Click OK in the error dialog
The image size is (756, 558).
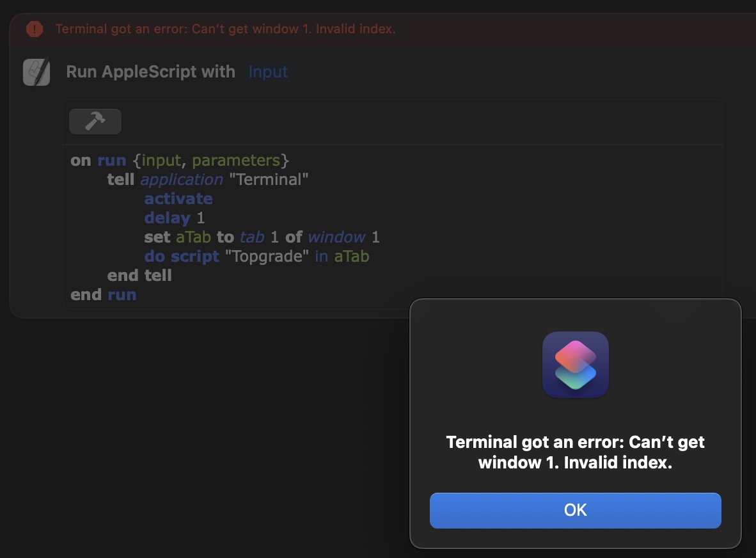(x=575, y=510)
